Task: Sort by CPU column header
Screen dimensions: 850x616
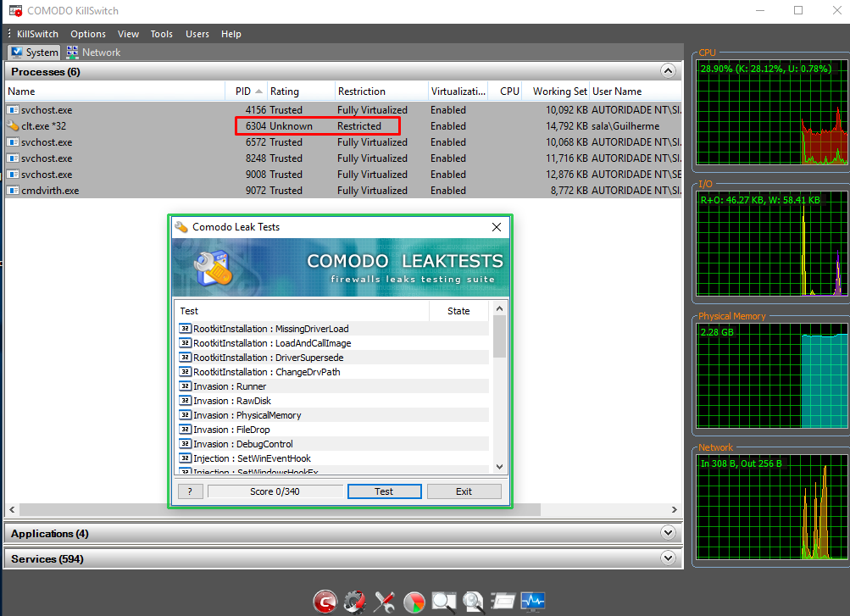Action: coord(506,91)
